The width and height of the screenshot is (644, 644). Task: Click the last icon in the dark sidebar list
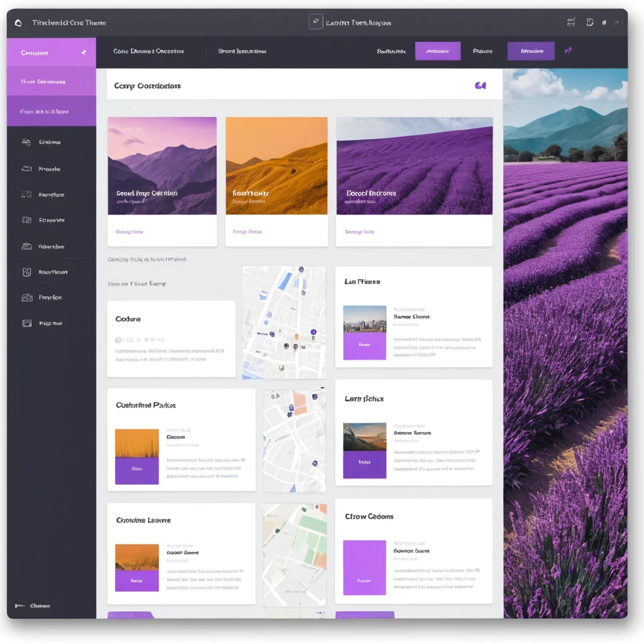point(26,323)
